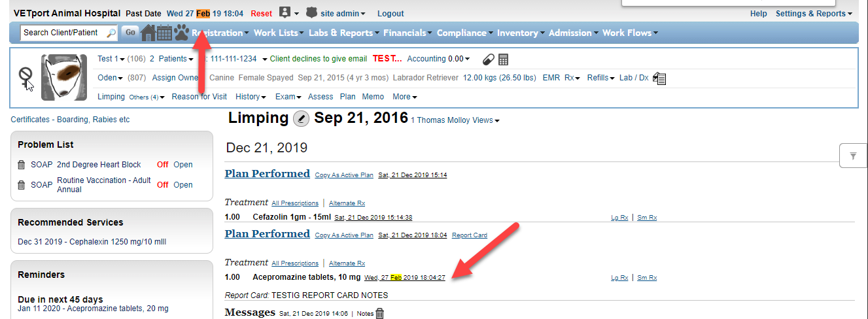Viewport: 868px width, 319px height.
Task: Open the Plan link in patient bar
Action: 348,97
